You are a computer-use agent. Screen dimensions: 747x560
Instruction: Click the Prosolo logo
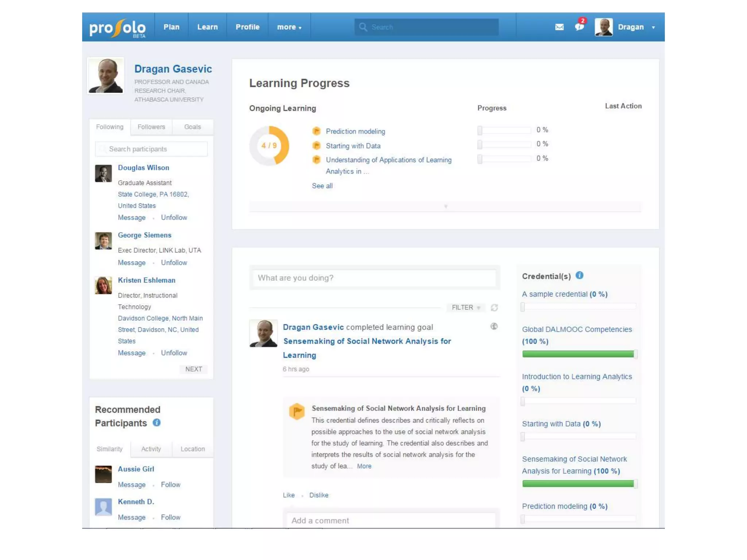[117, 28]
